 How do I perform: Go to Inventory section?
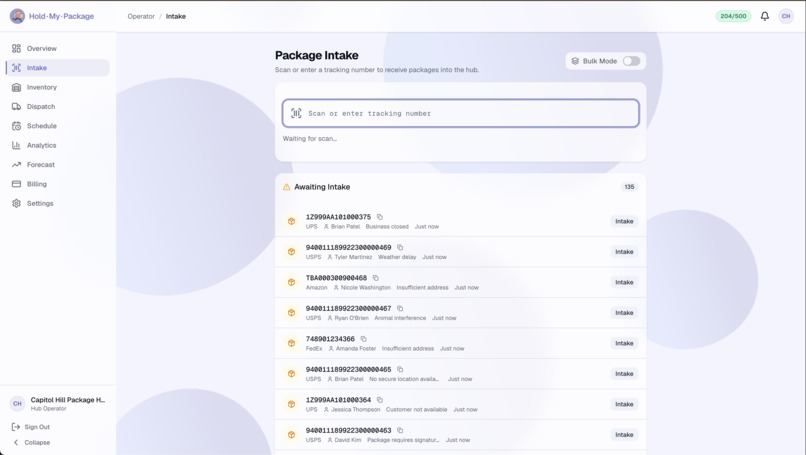click(58, 87)
